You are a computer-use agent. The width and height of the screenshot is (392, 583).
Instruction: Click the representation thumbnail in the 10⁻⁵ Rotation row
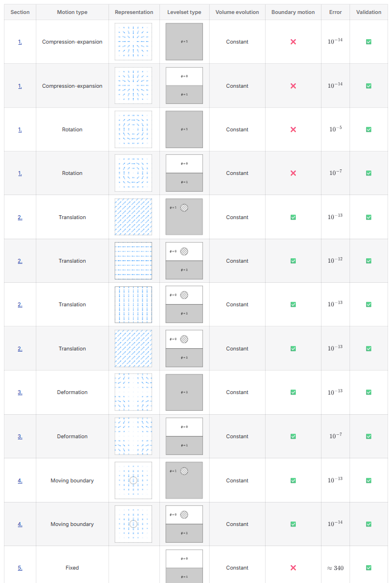(x=133, y=130)
